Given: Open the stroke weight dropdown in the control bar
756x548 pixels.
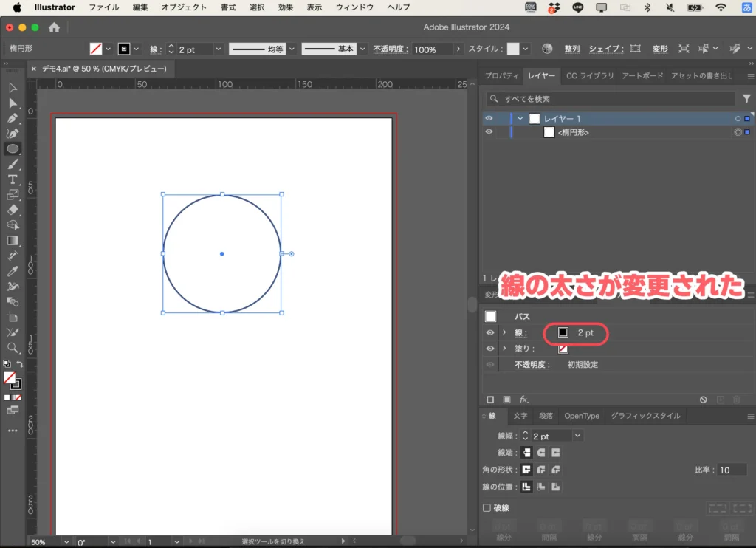Looking at the screenshot, I should (217, 49).
